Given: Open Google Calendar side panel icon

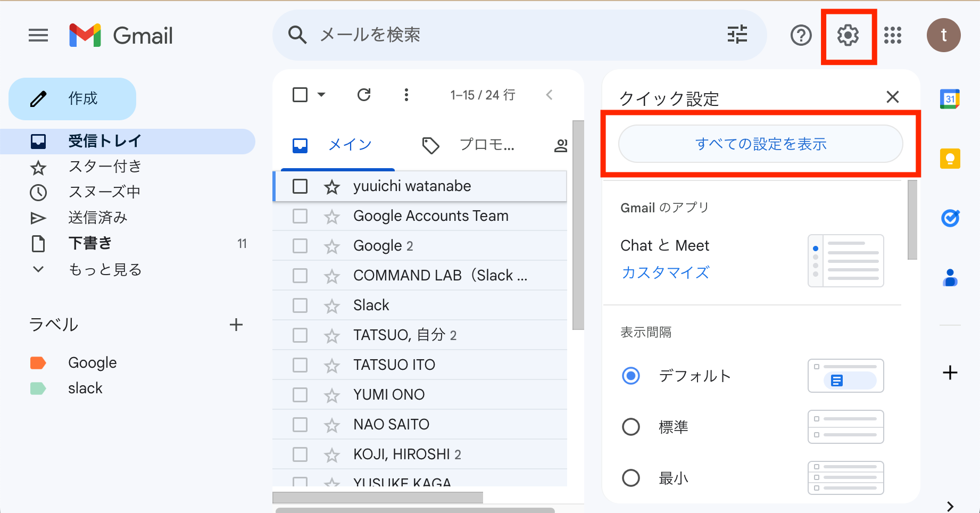Looking at the screenshot, I should tap(950, 99).
